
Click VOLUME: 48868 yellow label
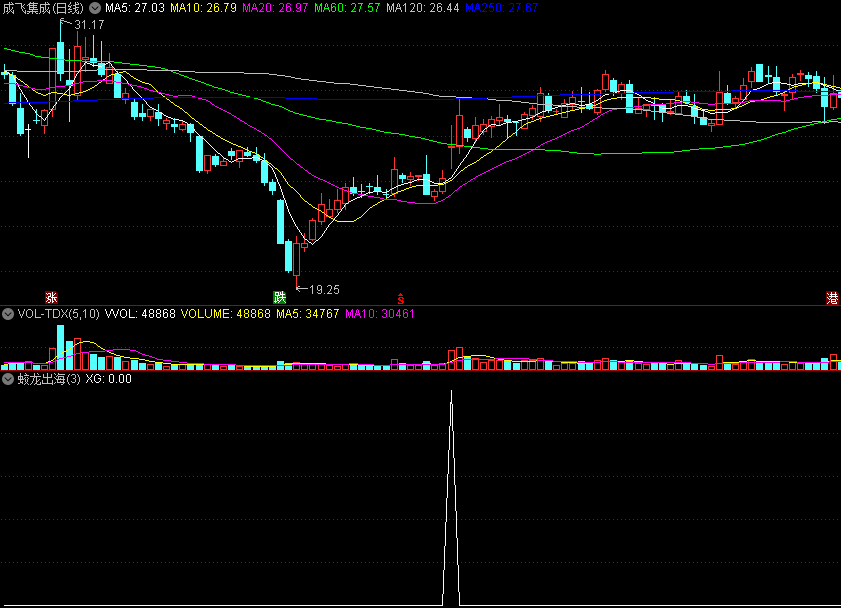pyautogui.click(x=226, y=314)
